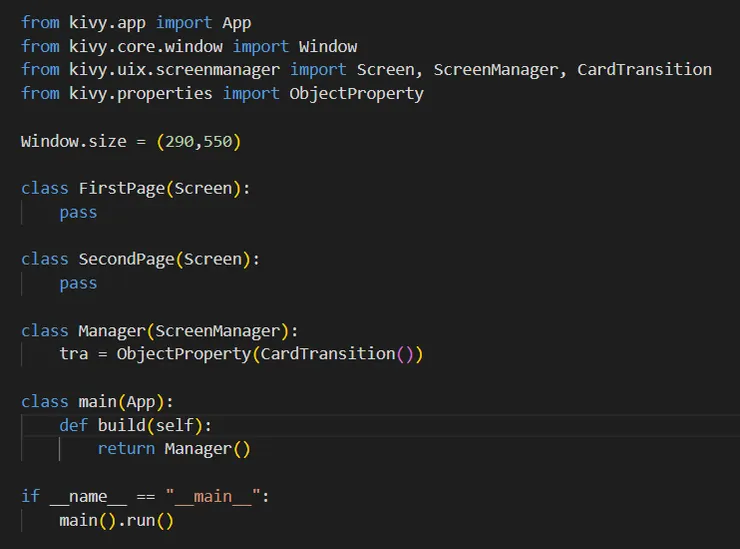Click 'CardTransition' inside ObjectProperty call
740x549 pixels.
point(328,354)
